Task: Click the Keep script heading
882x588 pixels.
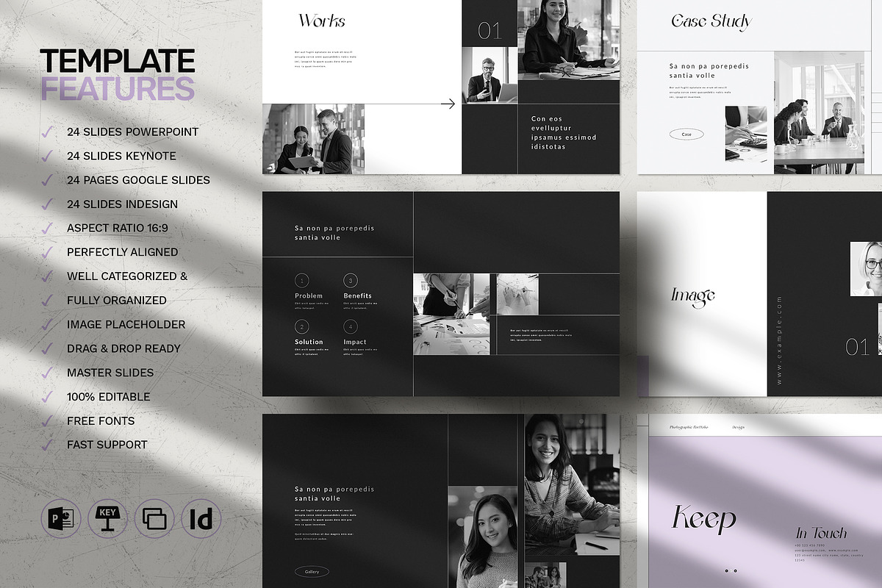Action: (x=703, y=518)
